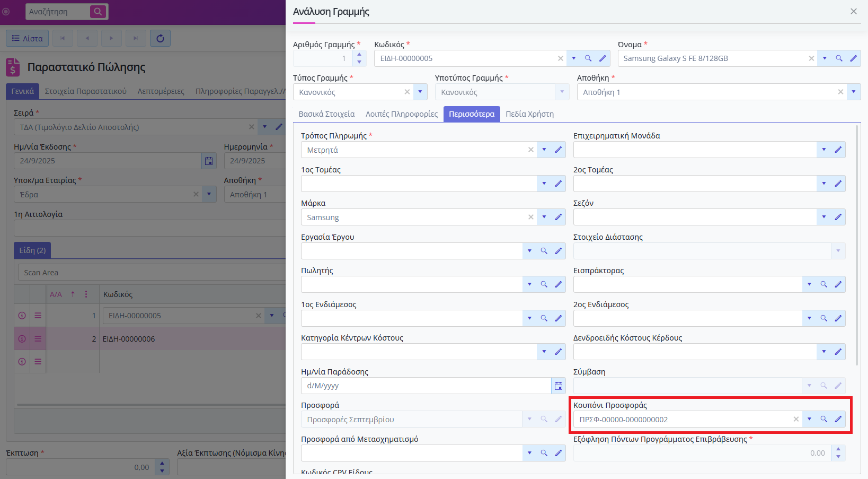Open the Σεζόν dropdown list
The image size is (868, 479).
click(x=823, y=217)
